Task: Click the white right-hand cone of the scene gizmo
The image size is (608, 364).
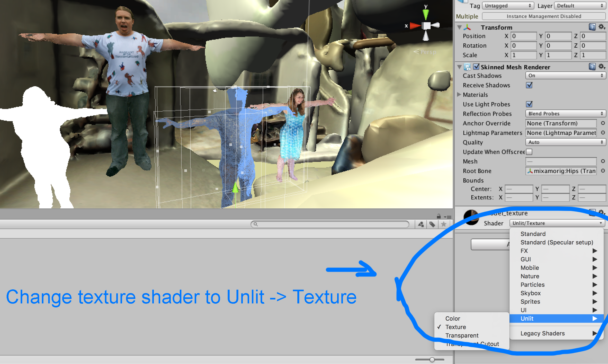Action: [x=436, y=25]
